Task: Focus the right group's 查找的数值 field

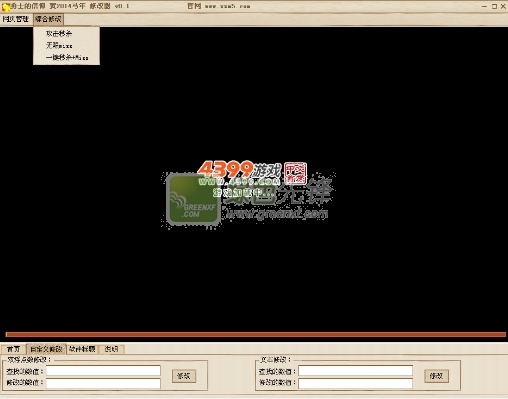Action: click(x=355, y=371)
